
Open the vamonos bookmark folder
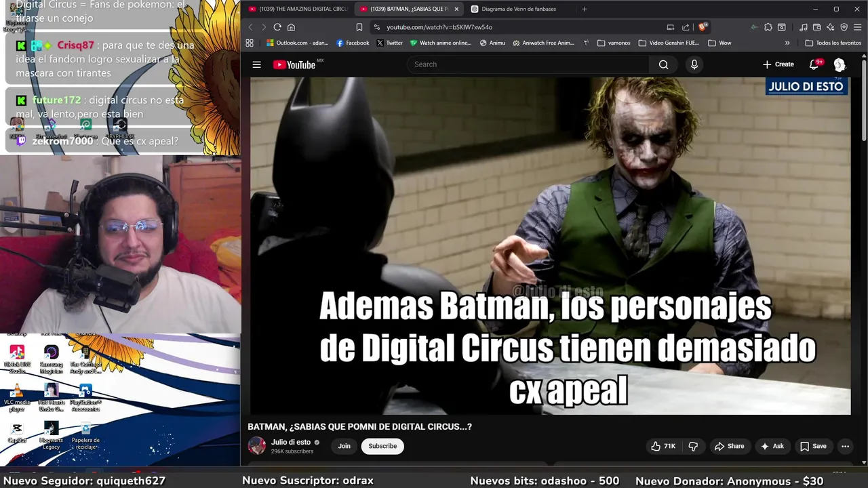(614, 43)
